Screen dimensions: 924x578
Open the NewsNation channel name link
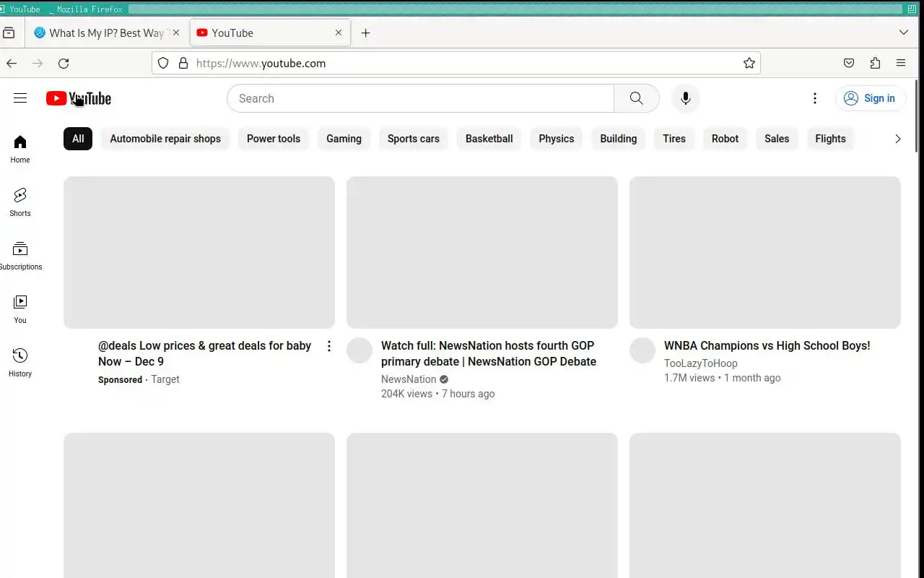(409, 379)
